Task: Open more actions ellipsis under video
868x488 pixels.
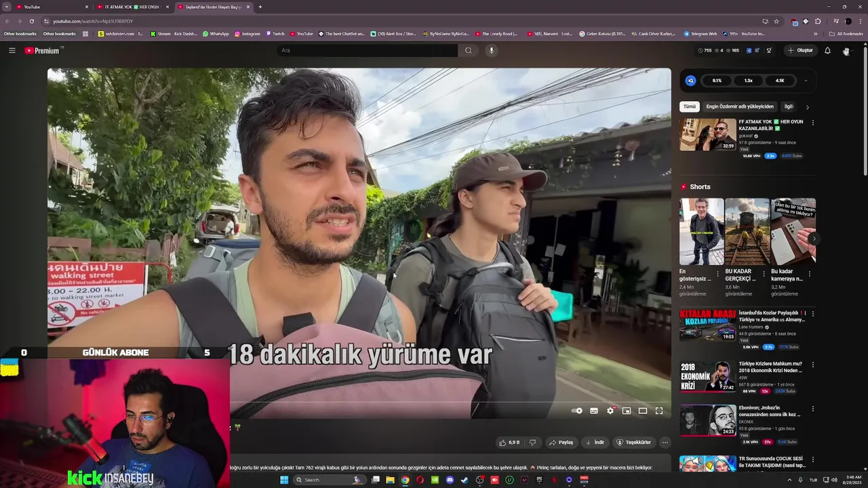Action: click(x=665, y=443)
